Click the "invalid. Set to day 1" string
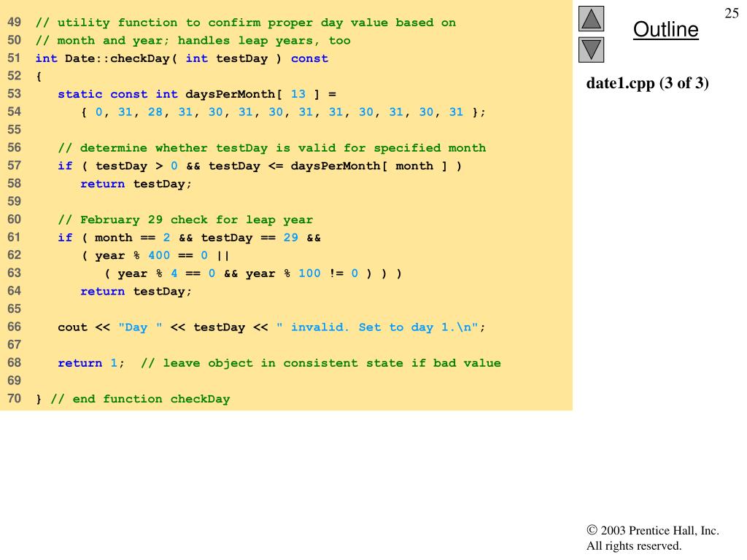This screenshot has height=560, width=747. tap(379, 327)
